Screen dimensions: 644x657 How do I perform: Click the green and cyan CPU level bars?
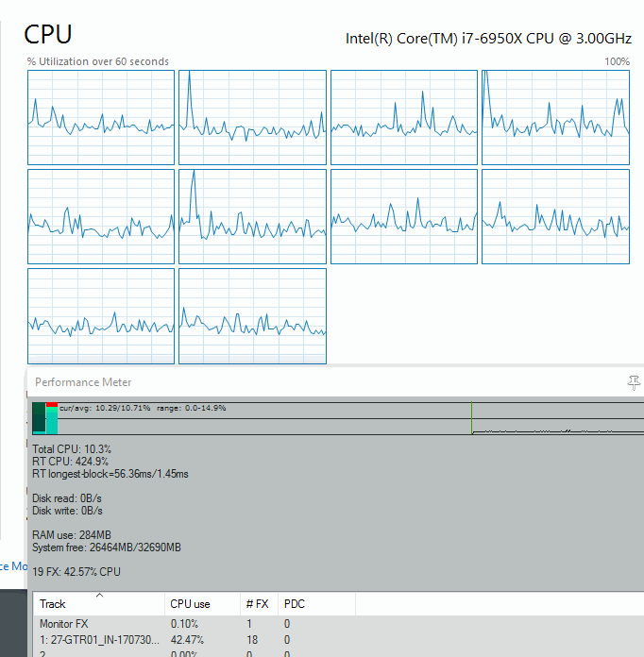click(x=45, y=418)
